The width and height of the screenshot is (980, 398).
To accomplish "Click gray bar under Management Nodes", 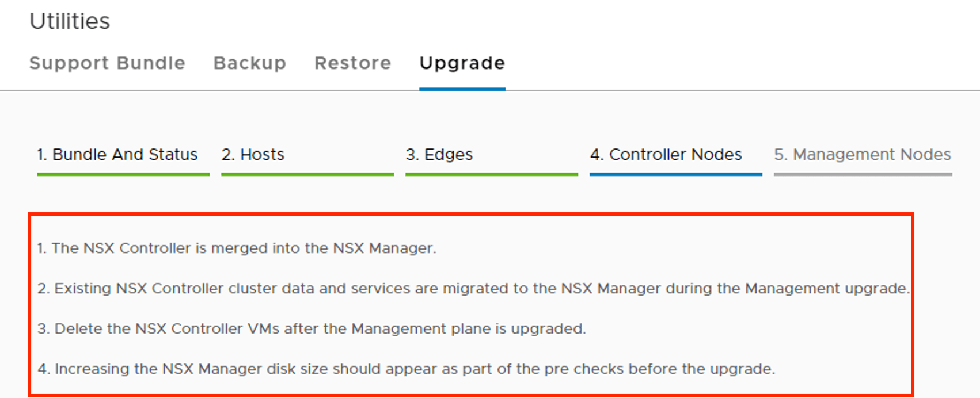I will [x=863, y=174].
